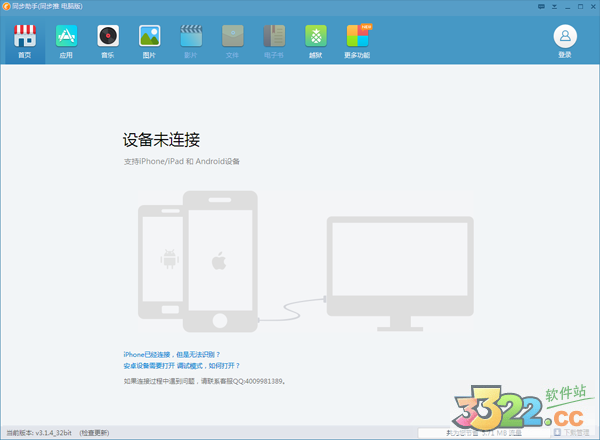Open the 电子书 ebooks section
Viewport: 600px width, 440px height.
point(274,42)
